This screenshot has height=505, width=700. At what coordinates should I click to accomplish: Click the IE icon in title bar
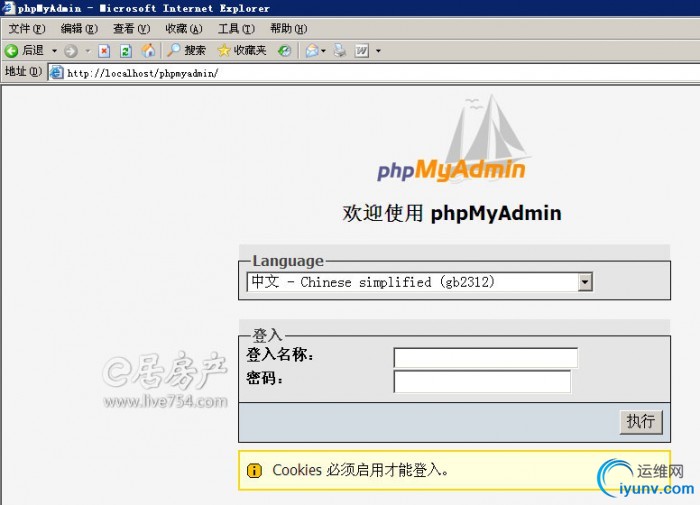tap(8, 8)
